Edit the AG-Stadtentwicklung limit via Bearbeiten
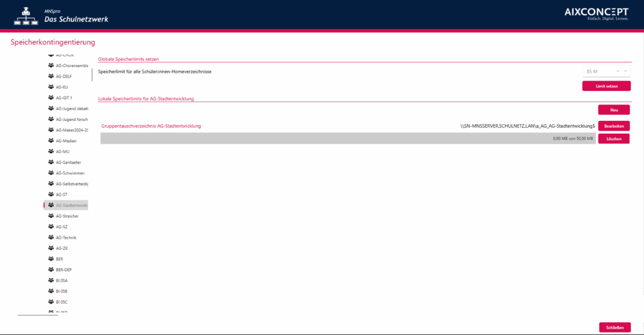Viewport: 644px width, 335px height. (x=614, y=126)
